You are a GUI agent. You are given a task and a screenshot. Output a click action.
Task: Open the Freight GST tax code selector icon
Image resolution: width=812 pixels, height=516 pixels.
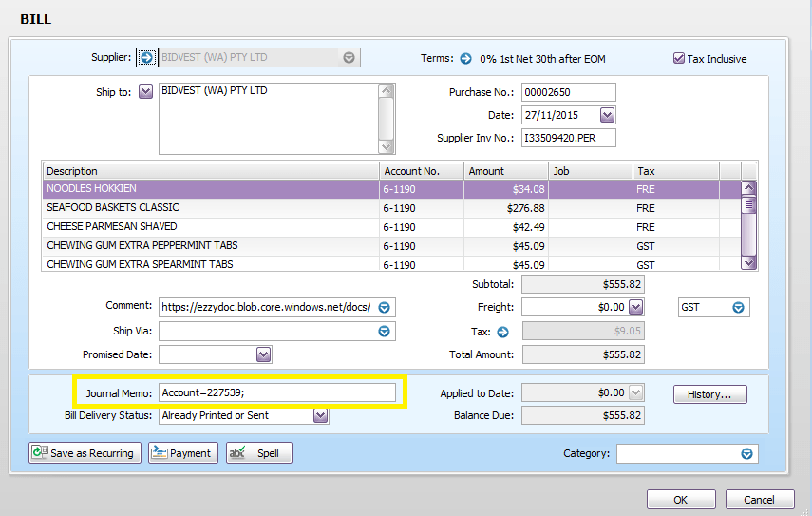click(739, 308)
